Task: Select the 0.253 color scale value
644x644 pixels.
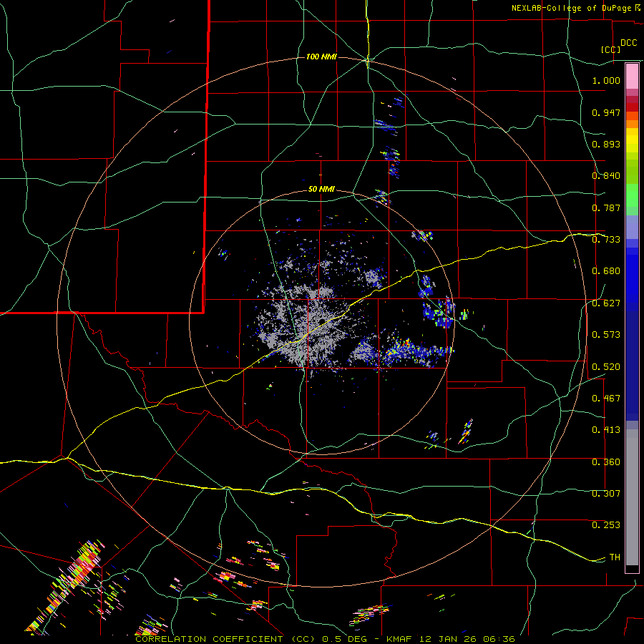Action: tap(606, 525)
